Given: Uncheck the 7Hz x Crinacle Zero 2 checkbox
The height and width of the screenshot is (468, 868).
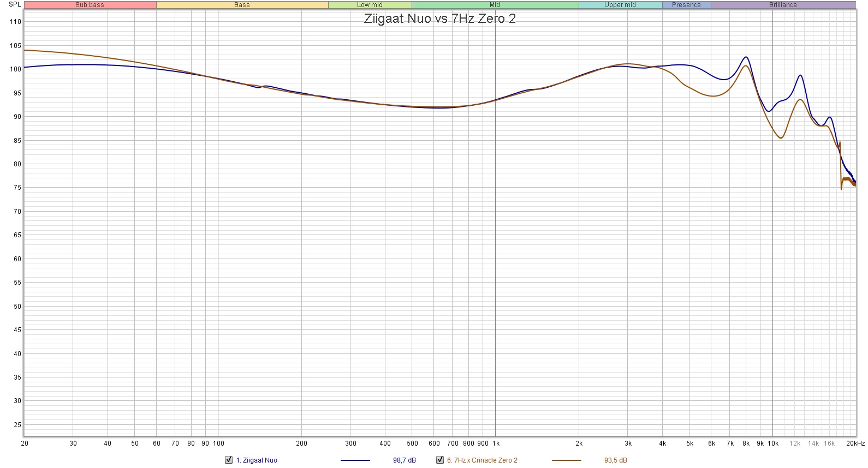Looking at the screenshot, I should pos(440,460).
